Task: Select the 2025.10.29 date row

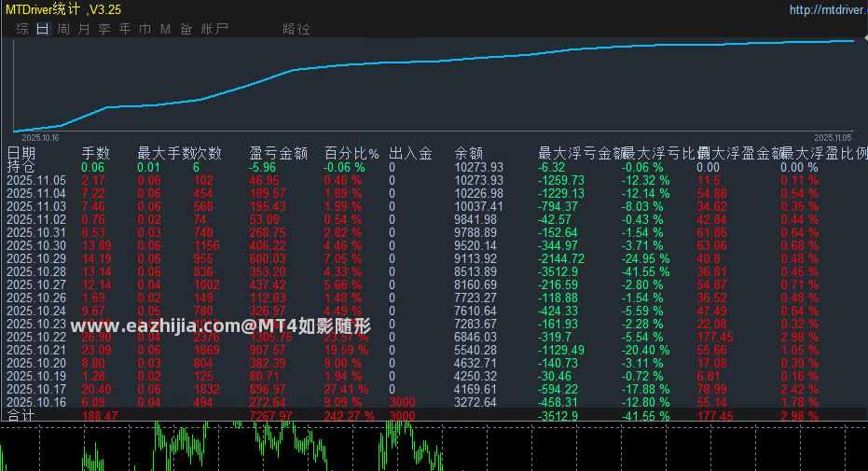Action: [36, 259]
